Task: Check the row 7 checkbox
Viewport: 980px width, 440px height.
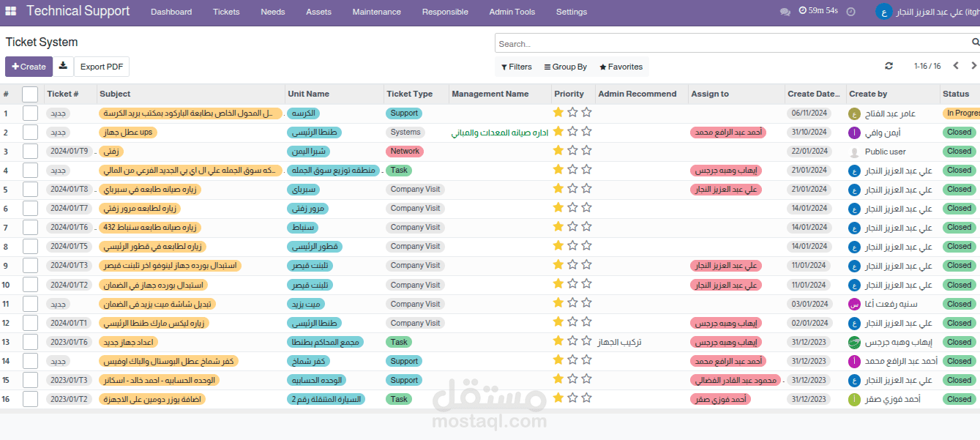Action: click(30, 227)
